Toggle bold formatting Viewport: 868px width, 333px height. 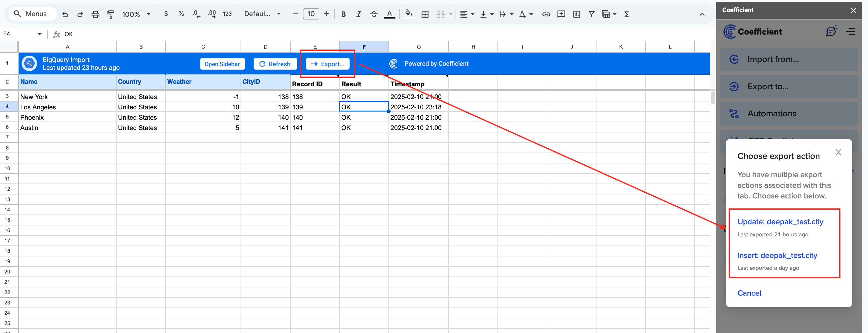tap(343, 14)
